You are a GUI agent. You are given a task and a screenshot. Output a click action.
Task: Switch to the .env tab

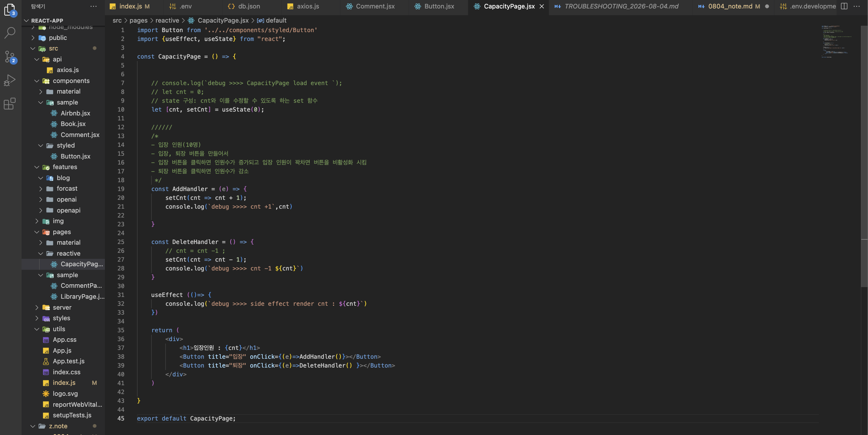193,6
